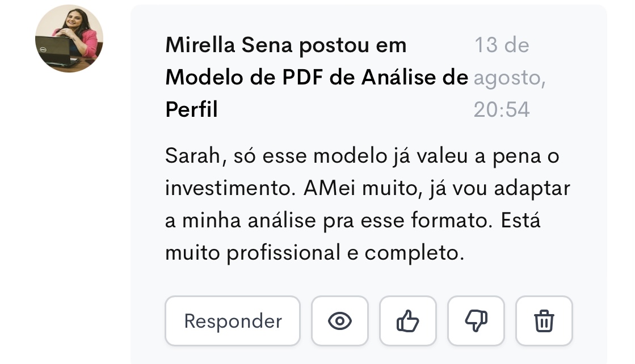Viewport: 635px width, 364px height.
Task: Like the comment with thumbs up
Action: 407,321
